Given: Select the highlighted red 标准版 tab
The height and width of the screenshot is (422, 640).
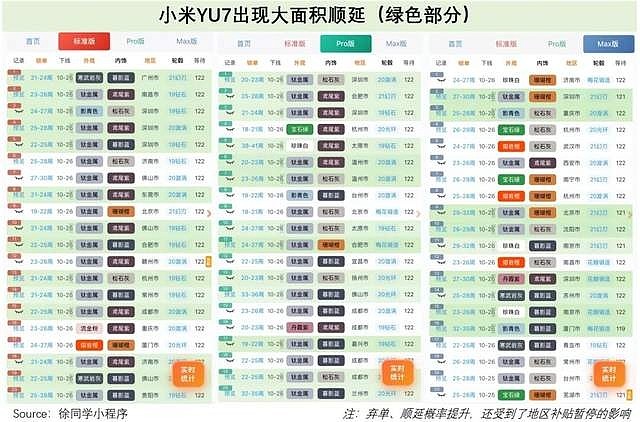Looking at the screenshot, I should [x=84, y=41].
